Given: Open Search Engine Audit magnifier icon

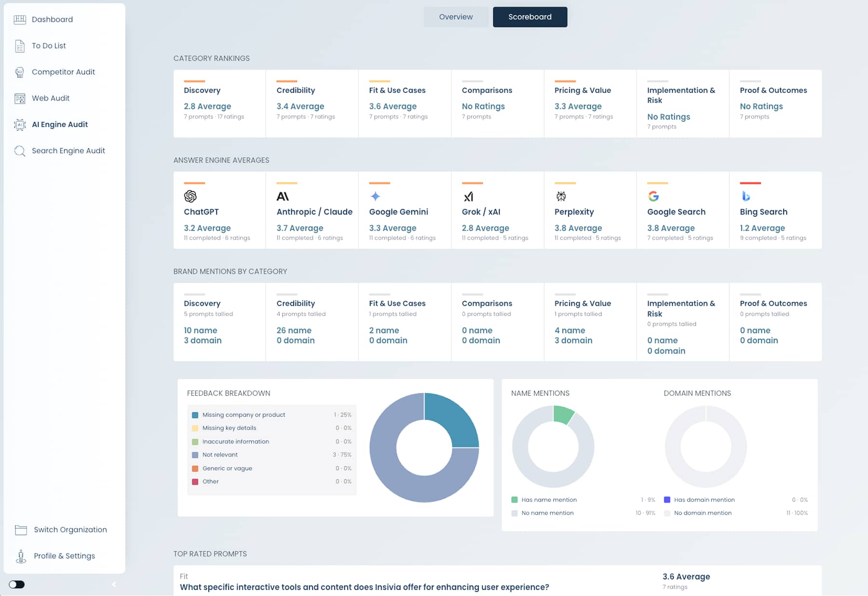Looking at the screenshot, I should click(20, 151).
